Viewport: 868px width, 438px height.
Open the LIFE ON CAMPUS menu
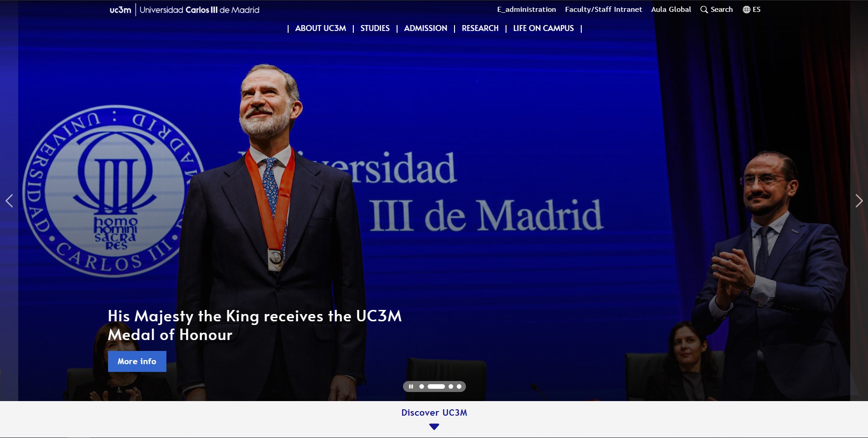(543, 28)
